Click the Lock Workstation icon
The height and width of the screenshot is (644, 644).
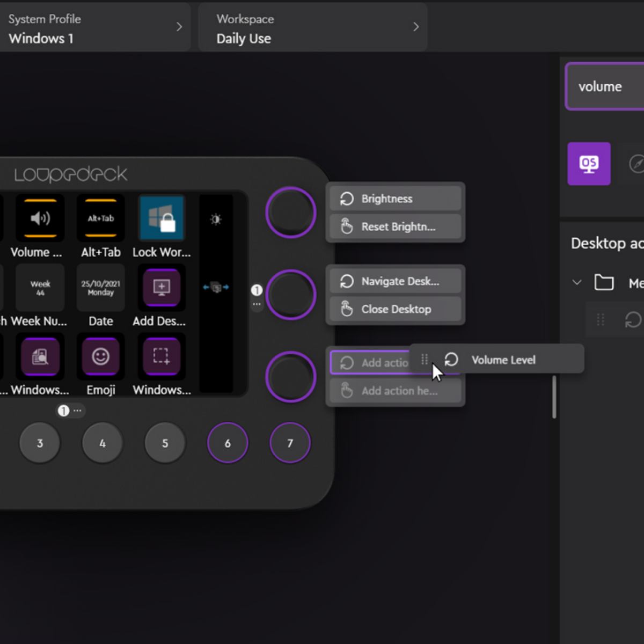[x=162, y=218]
